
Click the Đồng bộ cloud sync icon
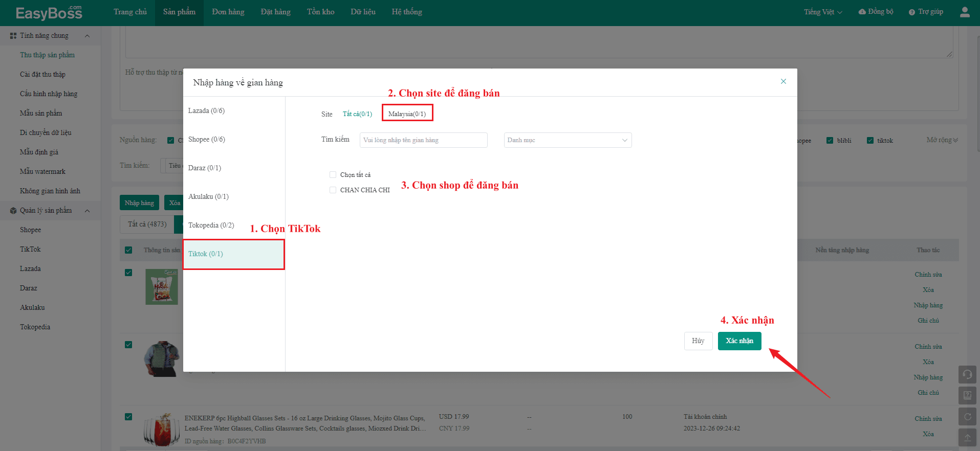click(x=862, y=12)
